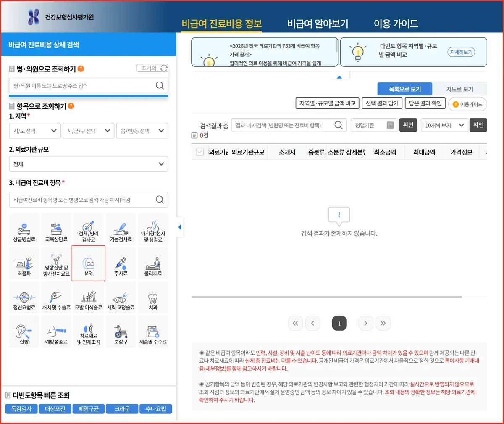504x424 pixels.
Task: Collapse the left search panel arrow
Action: click(x=180, y=227)
